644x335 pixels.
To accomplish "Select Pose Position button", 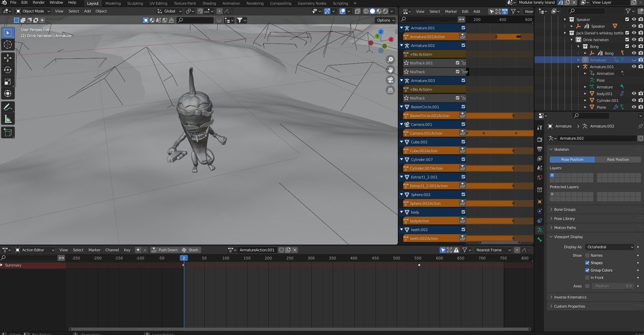I will coord(572,159).
